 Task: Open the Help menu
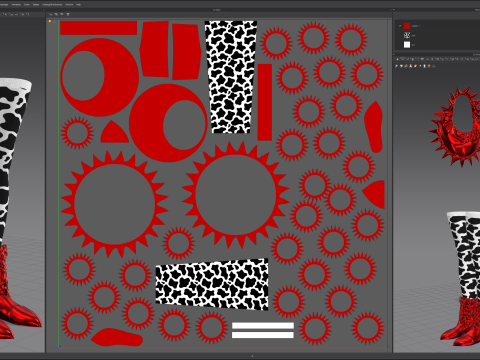79,5
